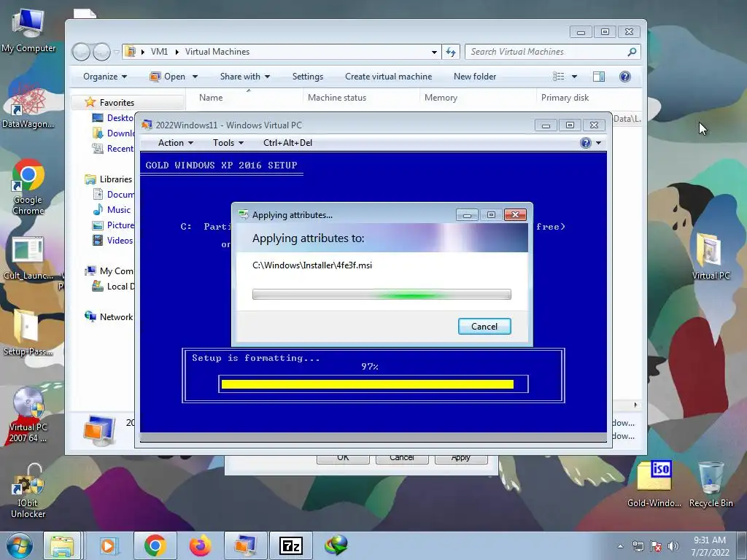The image size is (747, 560).
Task: Sort by Machine status column
Action: 361,98
